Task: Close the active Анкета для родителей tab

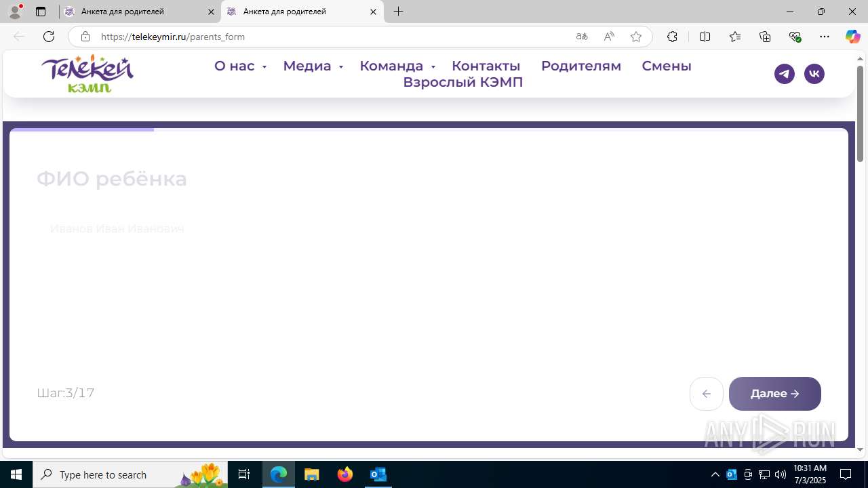Action: click(373, 12)
